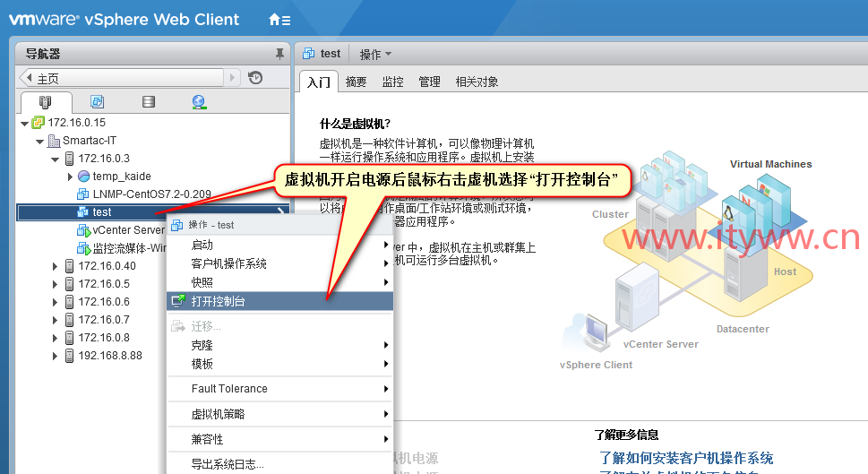Image resolution: width=868 pixels, height=474 pixels.
Task: Switch to Hosts and Clusters view tab
Action: pyautogui.click(x=46, y=102)
